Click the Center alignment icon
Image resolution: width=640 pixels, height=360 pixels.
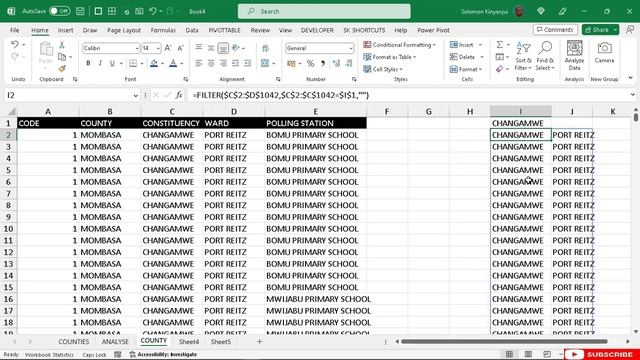pos(211,63)
